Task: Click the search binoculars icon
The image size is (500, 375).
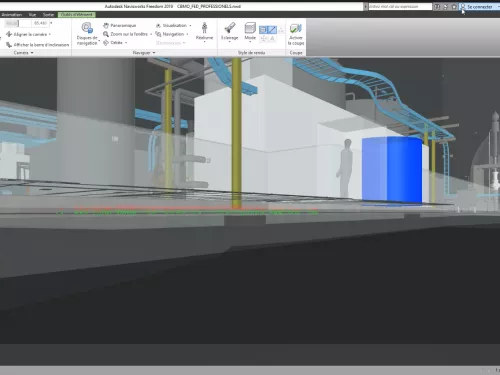Action: pos(437,7)
